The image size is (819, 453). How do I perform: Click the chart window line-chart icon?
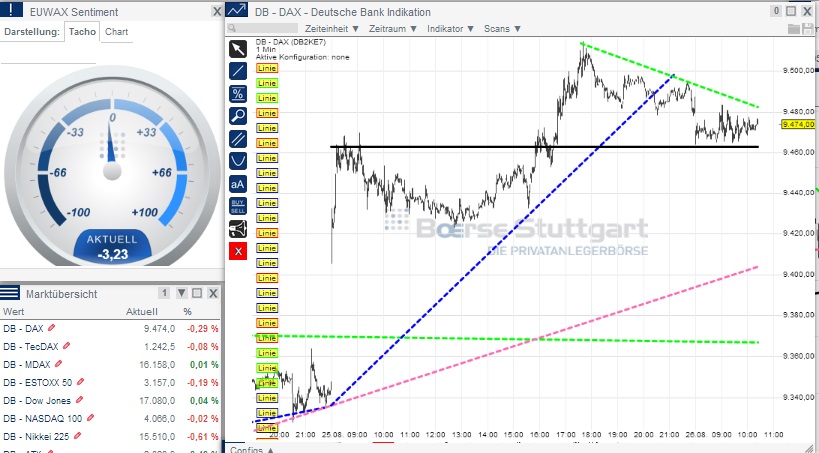[x=237, y=9]
